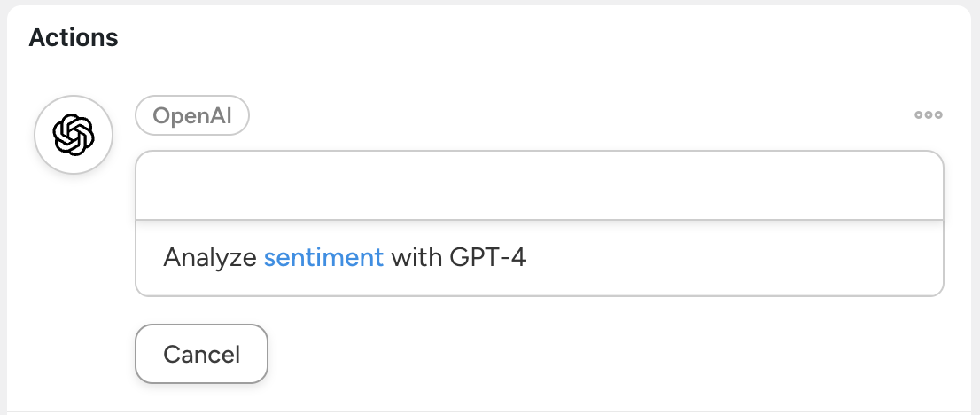Click the OpenAI label pill

(x=191, y=115)
